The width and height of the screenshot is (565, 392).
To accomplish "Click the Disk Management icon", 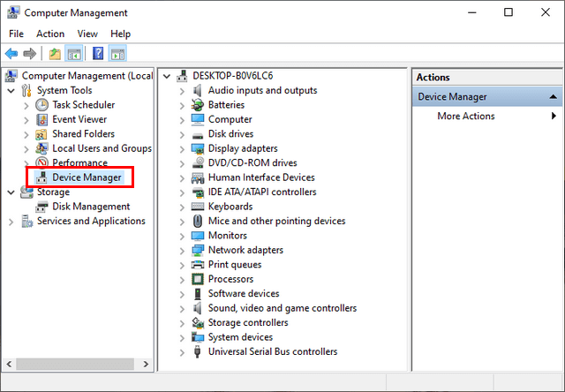I will [41, 207].
